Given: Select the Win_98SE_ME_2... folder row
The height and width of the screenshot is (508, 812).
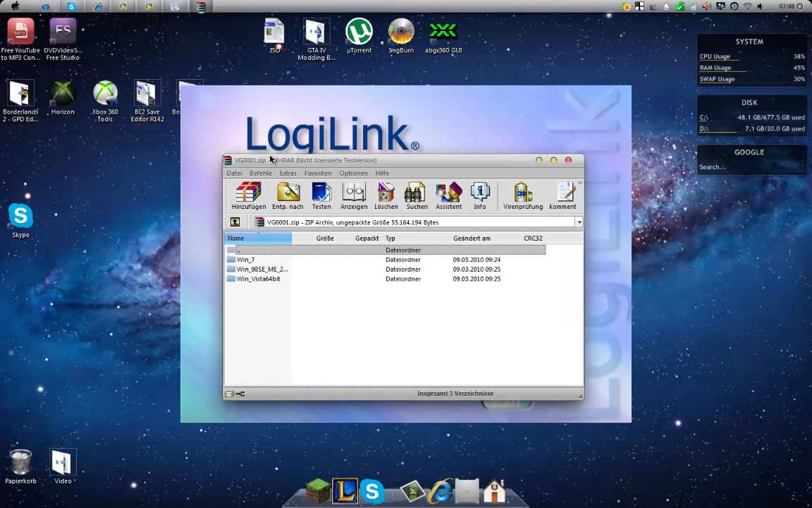Looking at the screenshot, I should [x=386, y=270].
